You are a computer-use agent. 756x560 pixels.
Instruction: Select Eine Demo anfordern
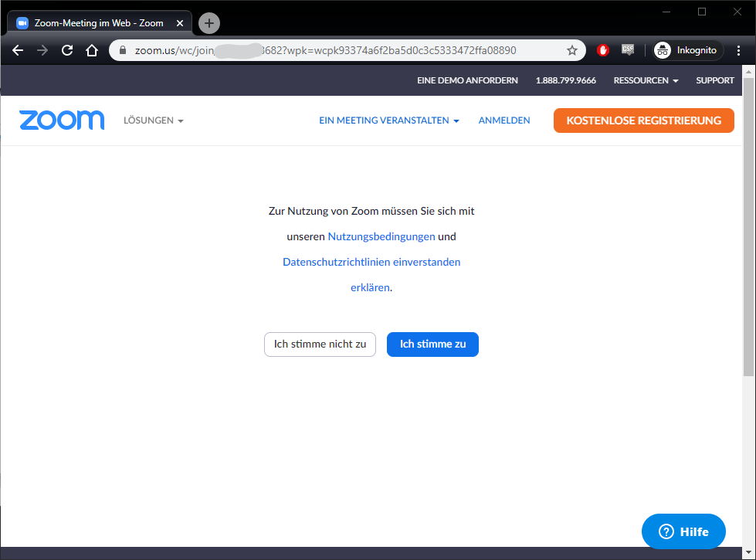coord(467,80)
